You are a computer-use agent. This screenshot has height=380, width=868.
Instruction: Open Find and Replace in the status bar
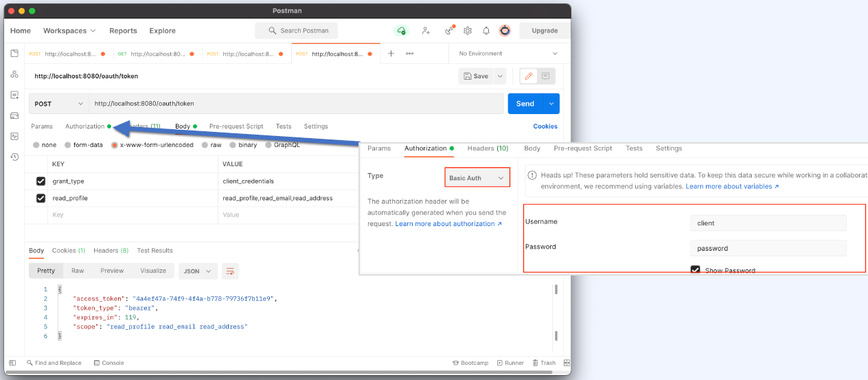54,363
